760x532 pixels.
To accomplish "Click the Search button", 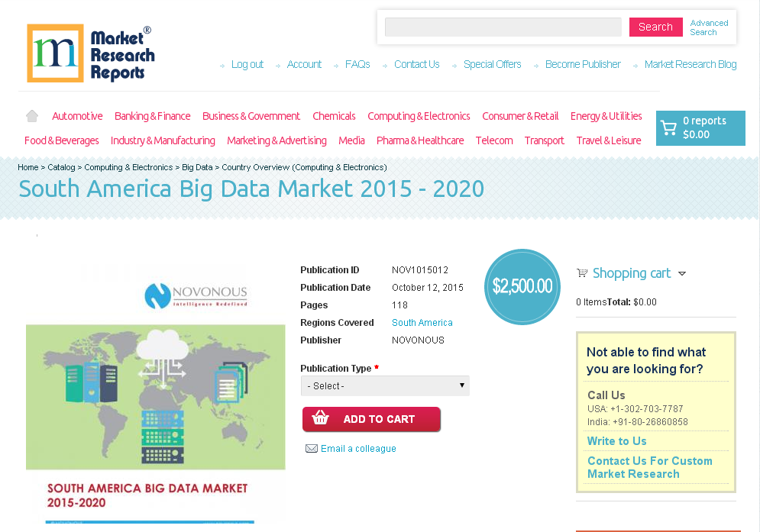I will 655,26.
